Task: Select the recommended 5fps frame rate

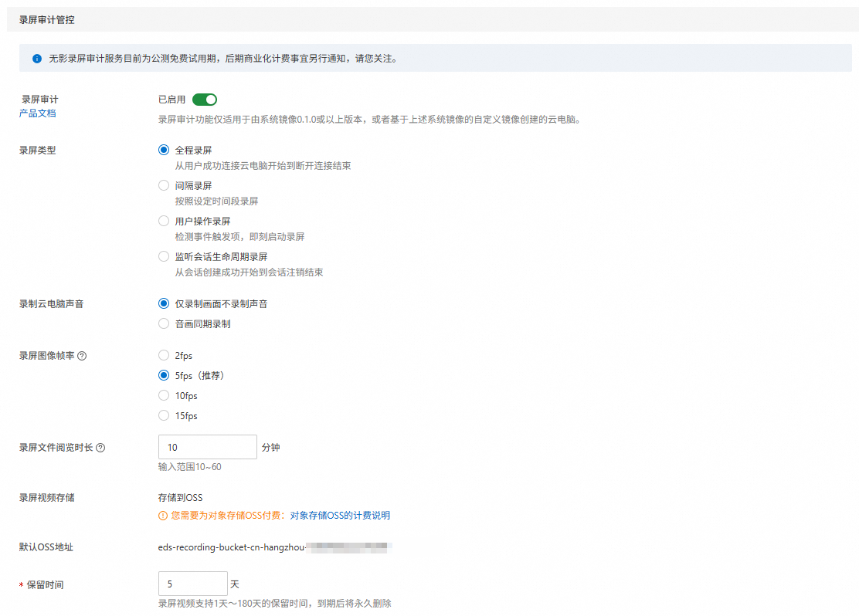Action: click(x=163, y=375)
